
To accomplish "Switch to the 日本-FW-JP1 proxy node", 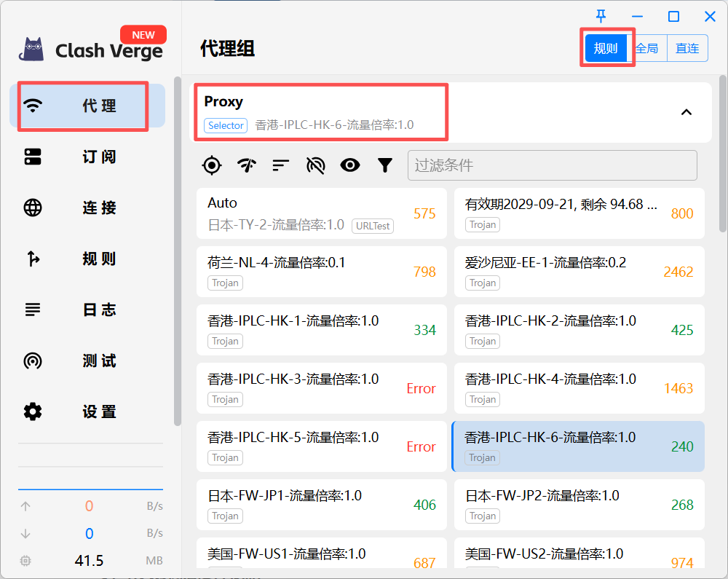I will click(322, 505).
